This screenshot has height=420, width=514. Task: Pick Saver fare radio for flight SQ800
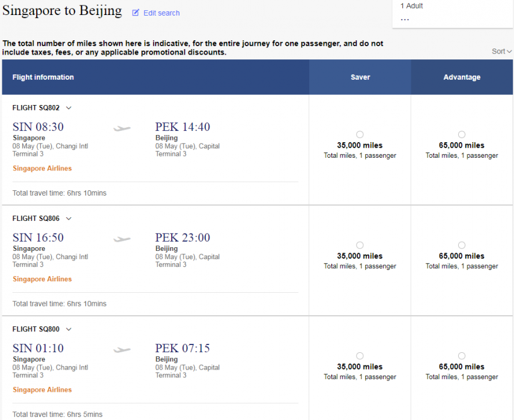pos(360,356)
